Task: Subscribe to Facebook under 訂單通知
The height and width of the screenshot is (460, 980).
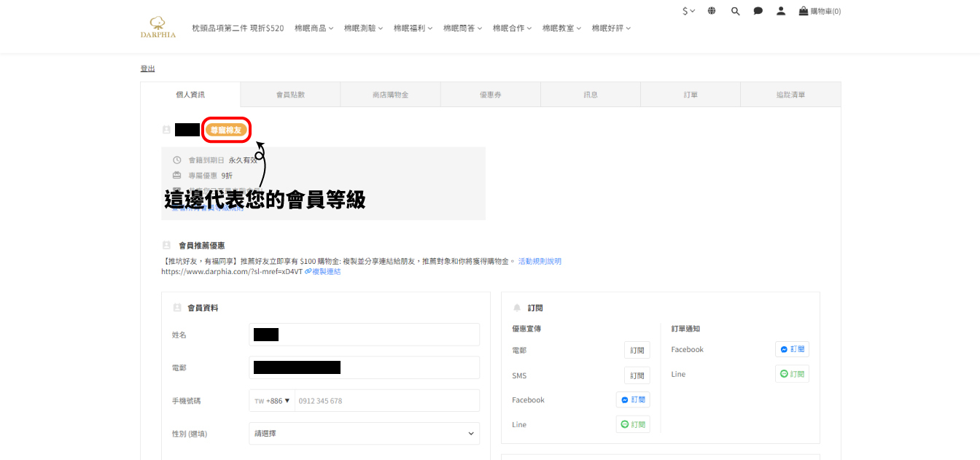Action: click(792, 349)
